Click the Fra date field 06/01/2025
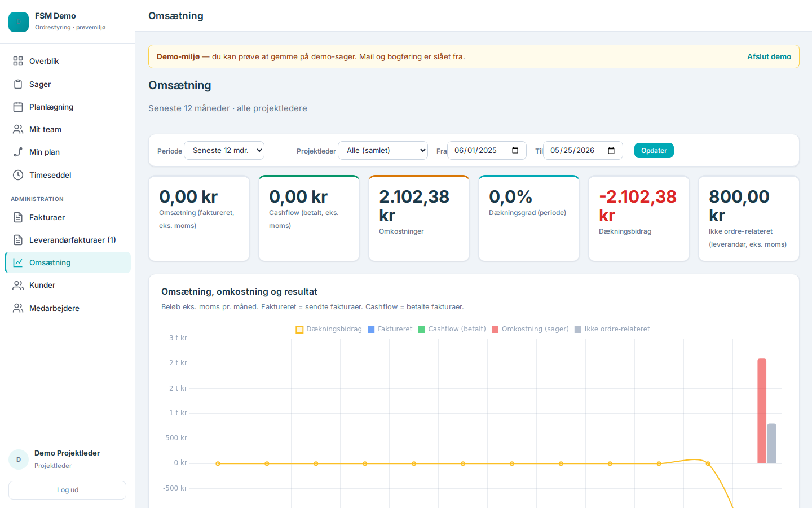Image resolution: width=812 pixels, height=508 pixels. (487, 151)
